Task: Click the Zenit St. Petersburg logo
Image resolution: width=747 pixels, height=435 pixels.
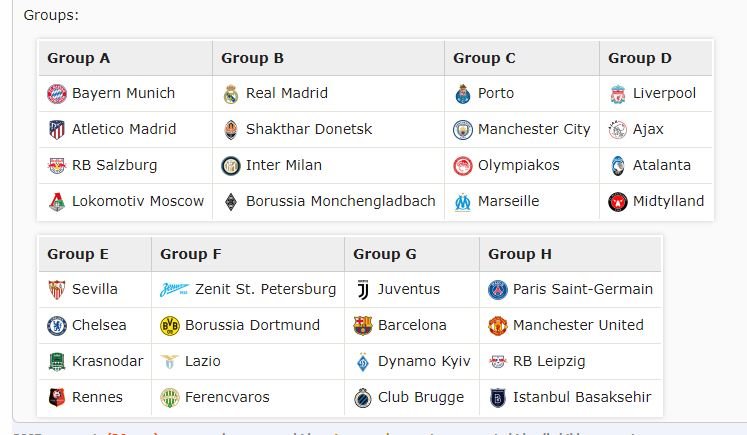Action: click(x=174, y=290)
